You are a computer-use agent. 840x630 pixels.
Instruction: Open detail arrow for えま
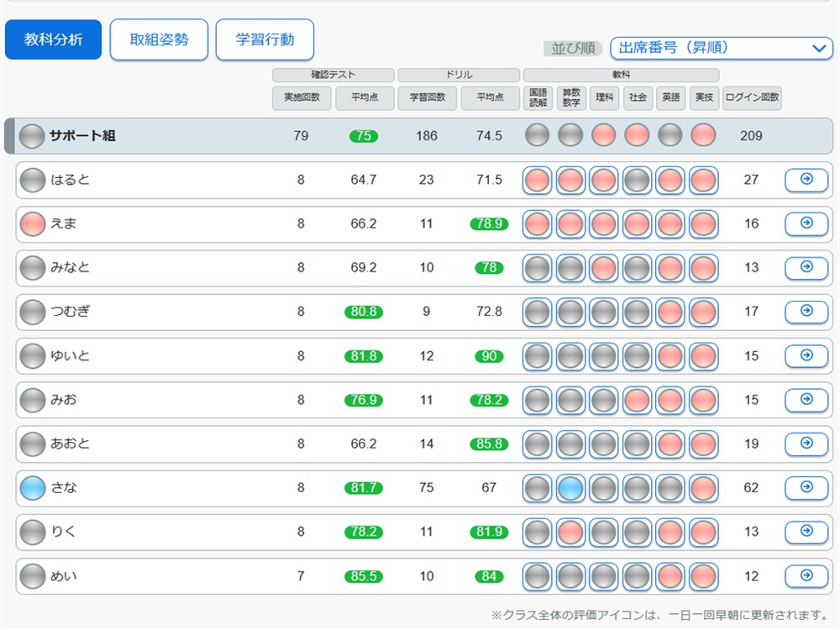806,223
